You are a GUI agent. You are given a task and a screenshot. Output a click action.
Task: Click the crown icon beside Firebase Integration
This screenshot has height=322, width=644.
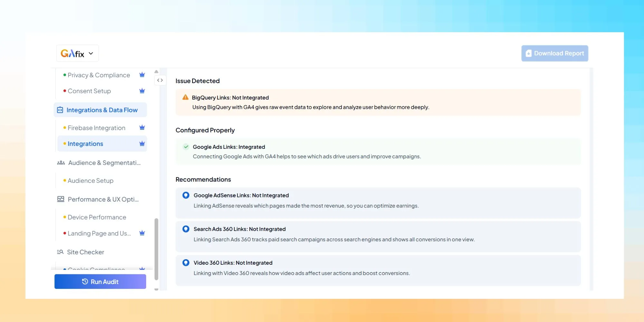(142, 128)
